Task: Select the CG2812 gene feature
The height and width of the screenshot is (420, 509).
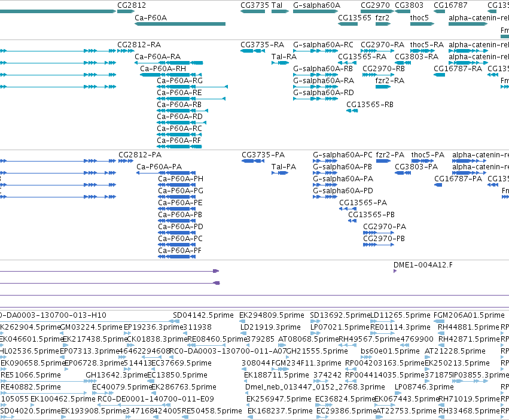Action: (x=126, y=11)
